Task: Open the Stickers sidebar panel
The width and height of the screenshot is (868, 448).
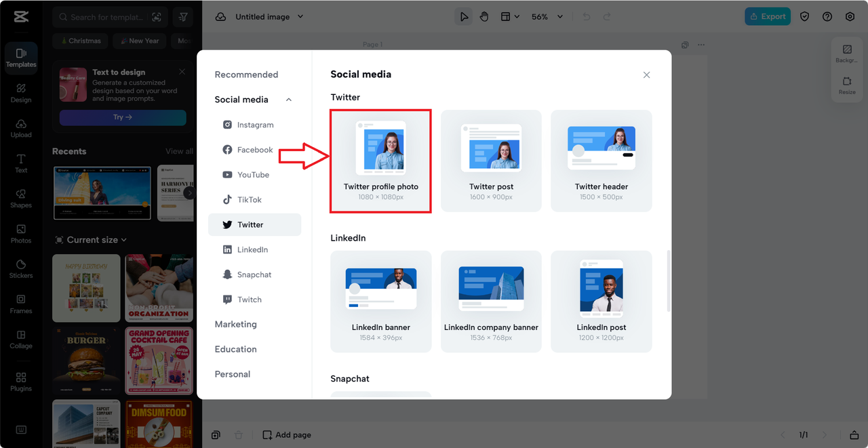Action: [21, 269]
